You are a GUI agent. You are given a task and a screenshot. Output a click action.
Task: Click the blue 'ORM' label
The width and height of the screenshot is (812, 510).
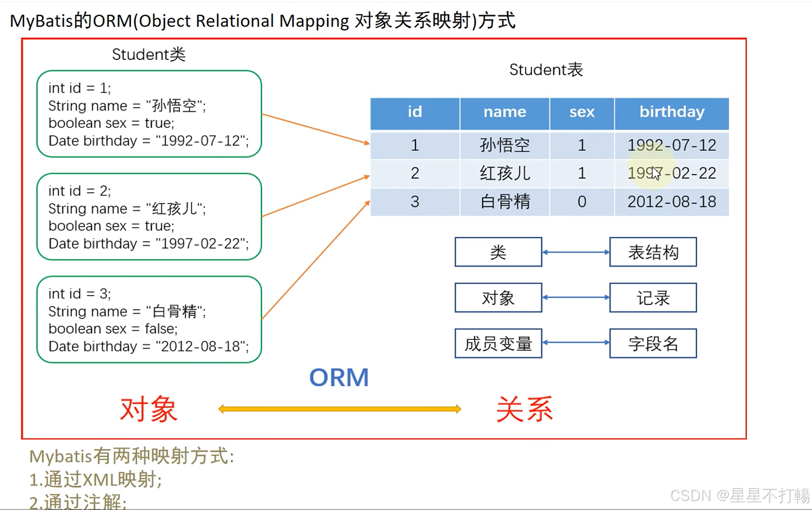(339, 378)
